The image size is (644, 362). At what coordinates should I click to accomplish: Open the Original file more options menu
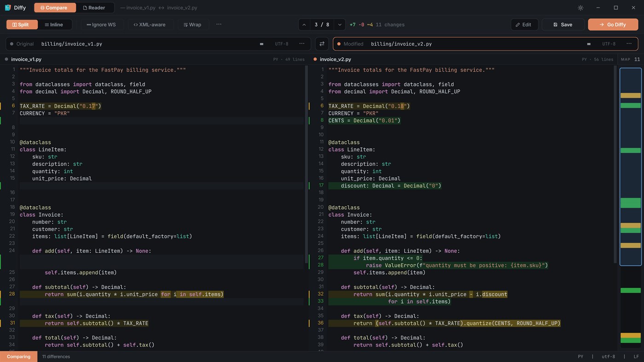(x=302, y=44)
